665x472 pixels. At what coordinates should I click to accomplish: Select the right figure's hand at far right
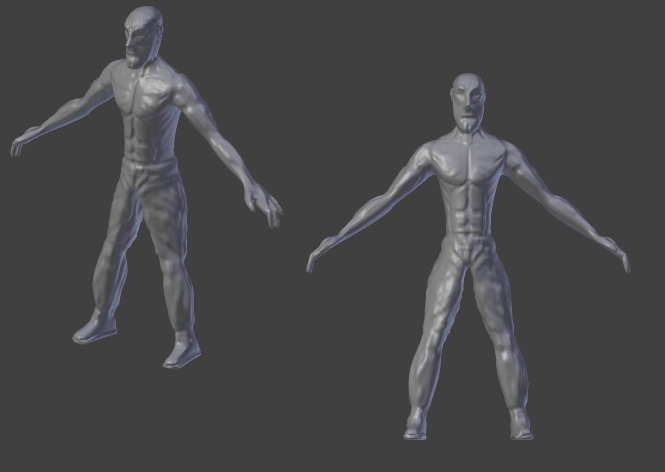617,254
